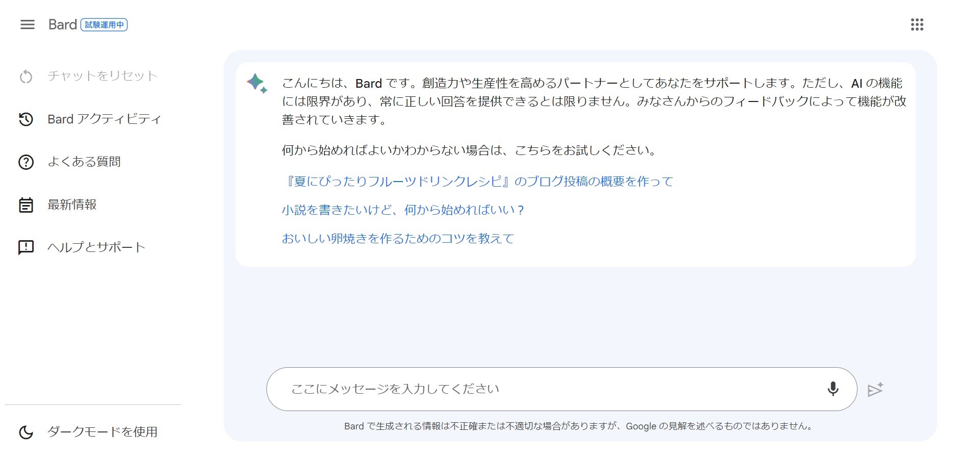Screen dimensions: 980x460
Task: Click the fruit drink recipe blog suggestion link
Action: (478, 182)
